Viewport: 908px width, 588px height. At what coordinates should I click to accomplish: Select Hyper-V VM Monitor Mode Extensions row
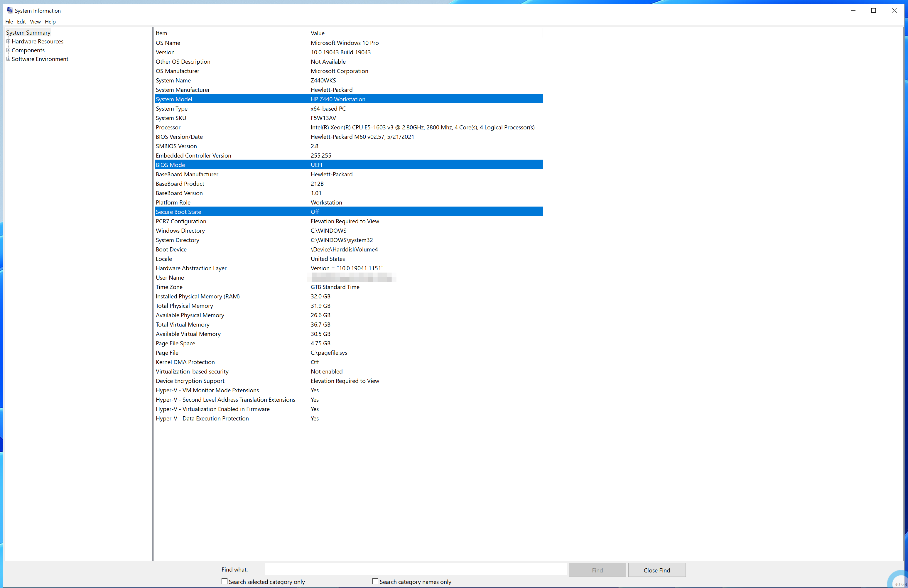click(x=349, y=391)
